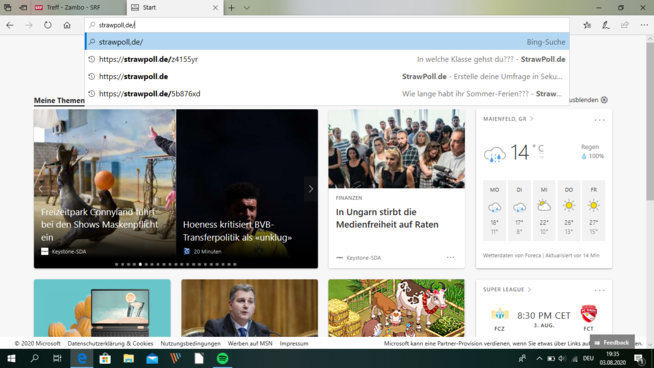Show tab previews chevron

[x=247, y=8]
